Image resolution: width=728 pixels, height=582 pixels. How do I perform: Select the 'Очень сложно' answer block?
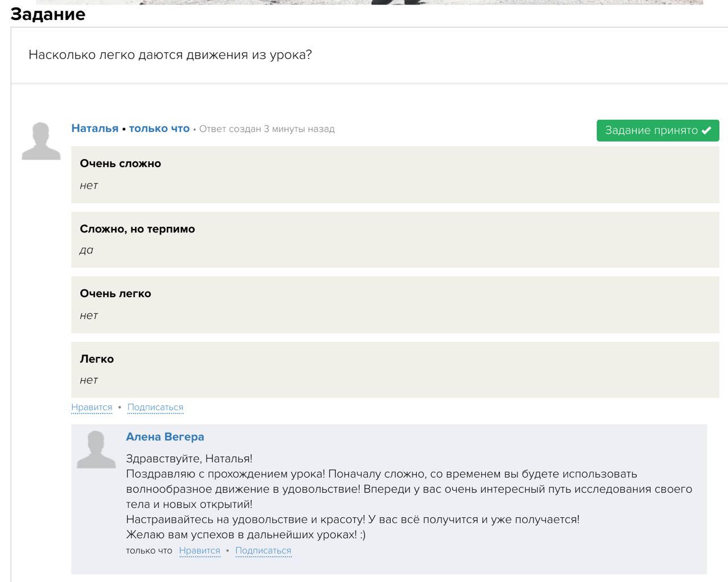[395, 174]
